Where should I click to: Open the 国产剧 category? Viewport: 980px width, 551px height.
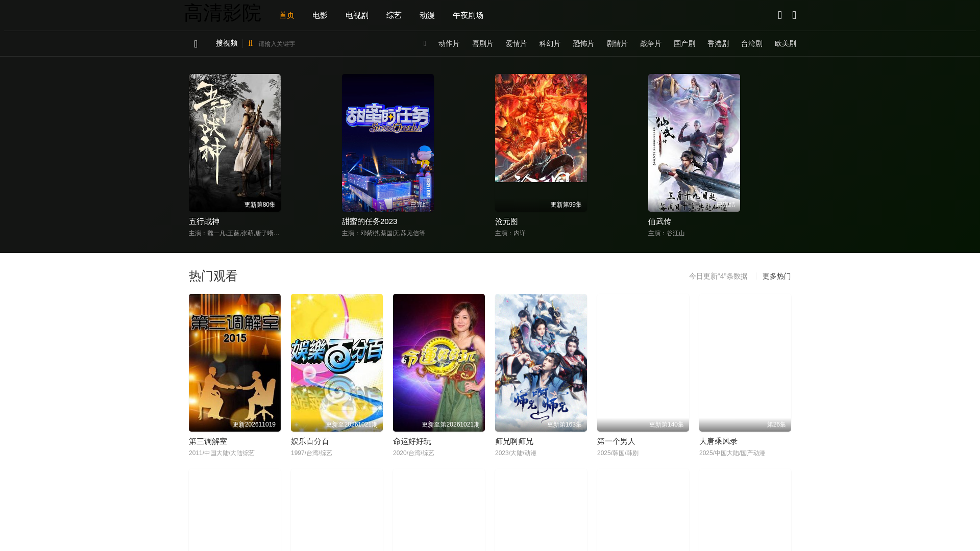click(x=684, y=44)
